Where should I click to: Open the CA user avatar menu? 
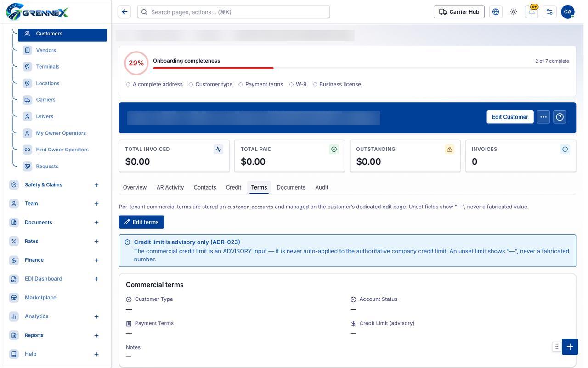pos(568,12)
